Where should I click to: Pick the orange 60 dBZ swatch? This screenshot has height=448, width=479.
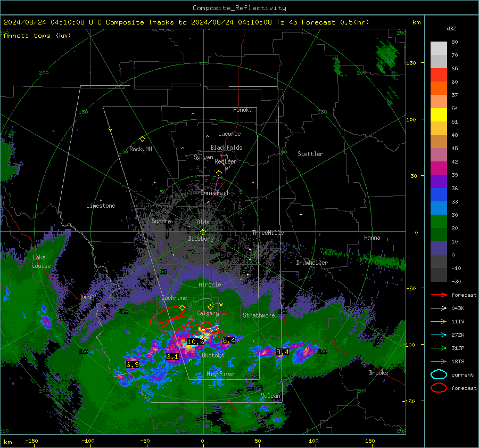tap(439, 88)
